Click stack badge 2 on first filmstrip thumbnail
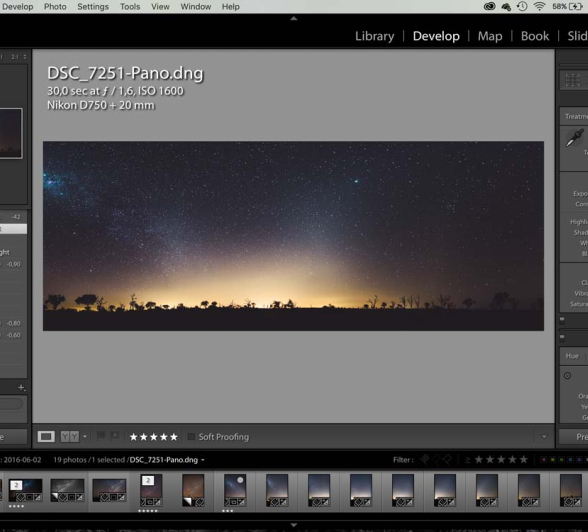This screenshot has width=588, height=532. tap(16, 486)
